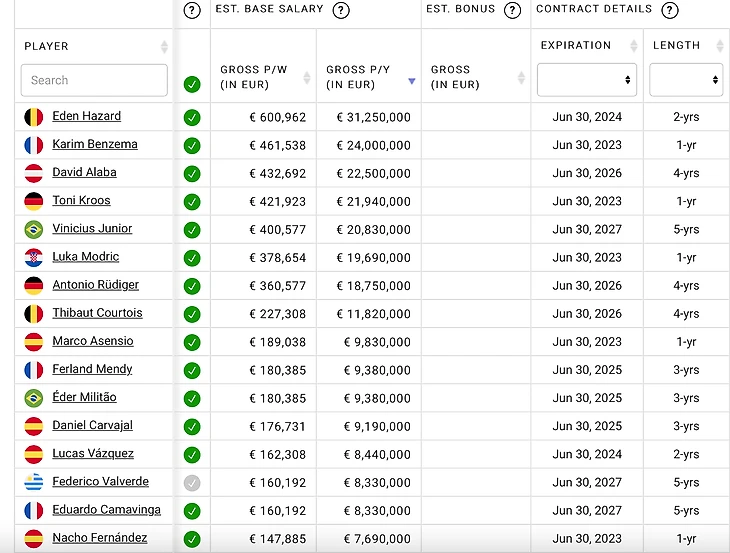Click Belgium flag next to Eden Hazard

coord(34,117)
